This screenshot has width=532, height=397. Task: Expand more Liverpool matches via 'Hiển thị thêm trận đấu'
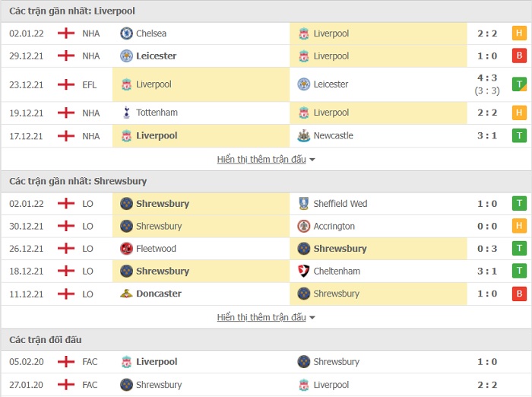click(261, 159)
